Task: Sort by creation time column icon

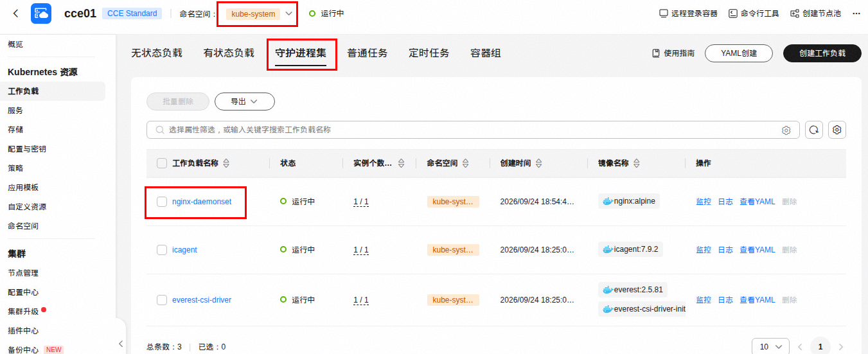Action: [x=538, y=163]
